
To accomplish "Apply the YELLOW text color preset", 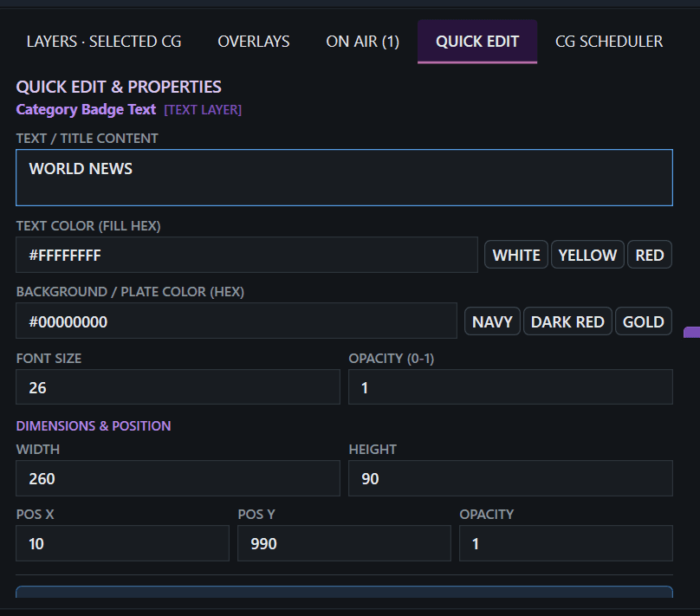I will [587, 255].
